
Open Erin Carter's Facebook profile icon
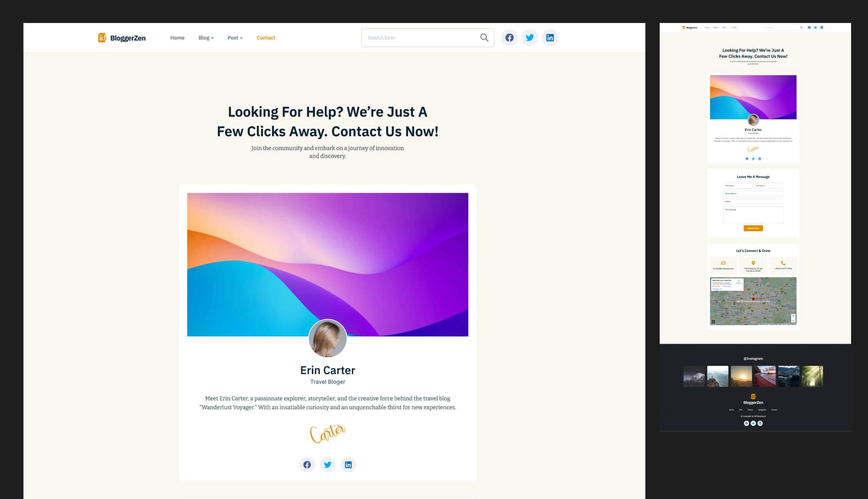point(307,465)
